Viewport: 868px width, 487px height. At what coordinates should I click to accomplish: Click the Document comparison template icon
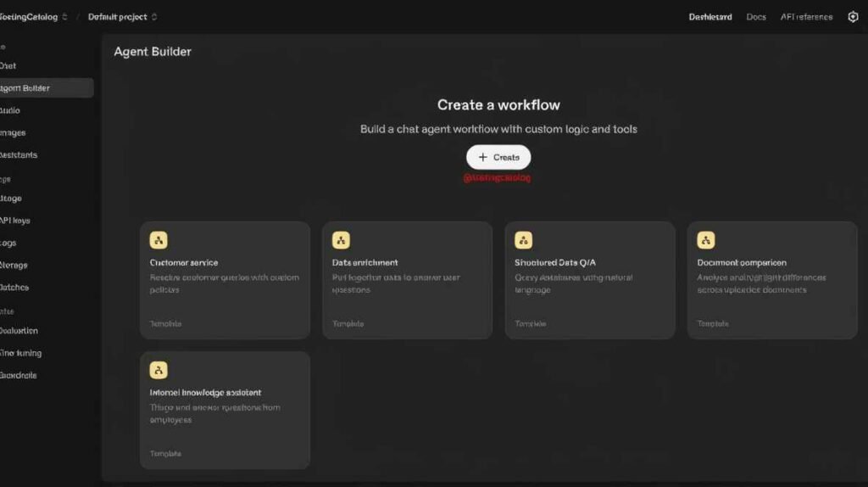click(x=705, y=240)
